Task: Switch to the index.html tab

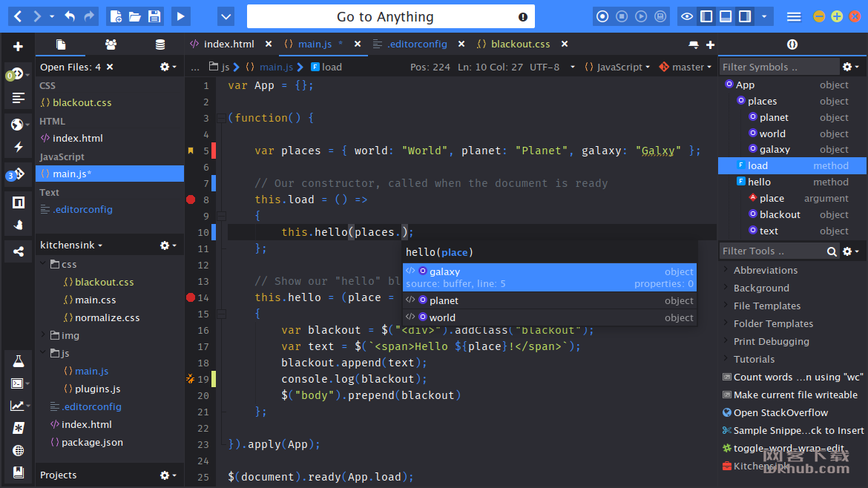Action: (228, 44)
